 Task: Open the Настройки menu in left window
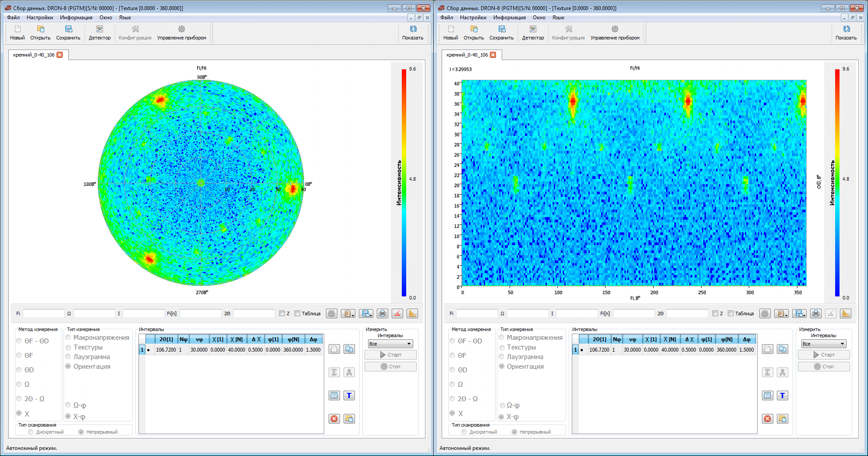39,18
